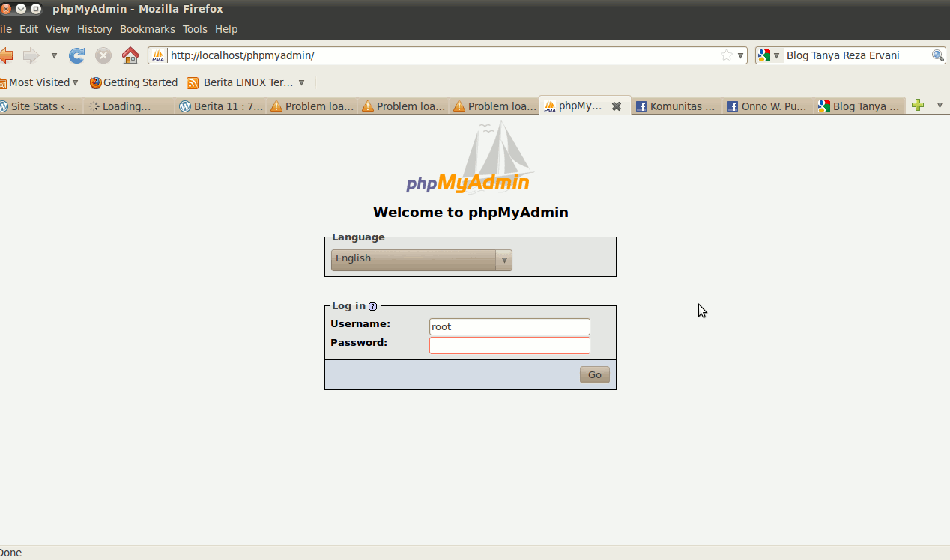Close the phpMyAdmin tab
The image size is (950, 560).
617,106
